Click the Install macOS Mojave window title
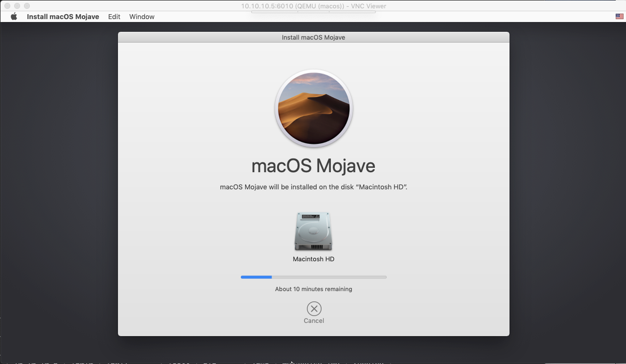 click(313, 37)
